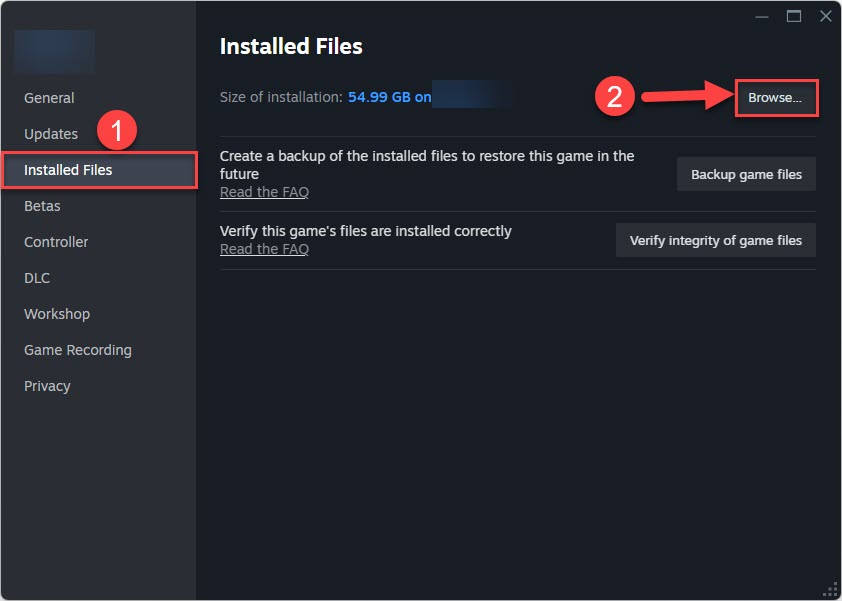Viewport: 842px width, 601px height.
Task: Open the Workshop tab
Action: (57, 314)
